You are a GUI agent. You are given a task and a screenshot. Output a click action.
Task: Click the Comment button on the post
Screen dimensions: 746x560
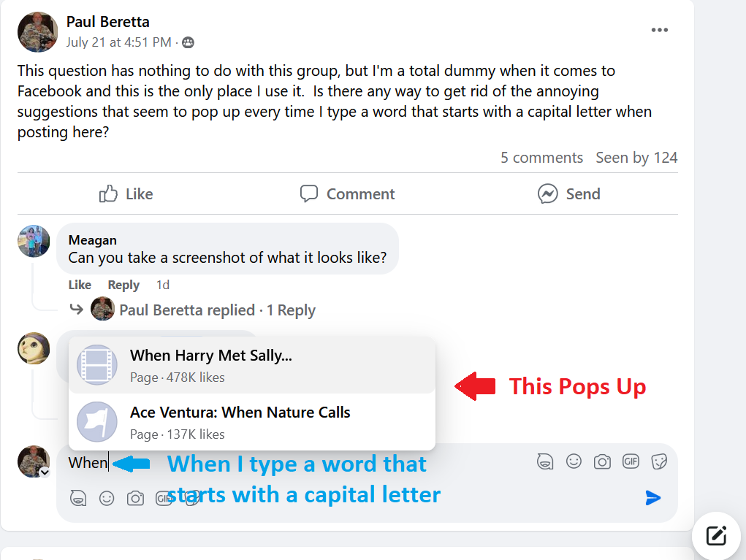(347, 194)
